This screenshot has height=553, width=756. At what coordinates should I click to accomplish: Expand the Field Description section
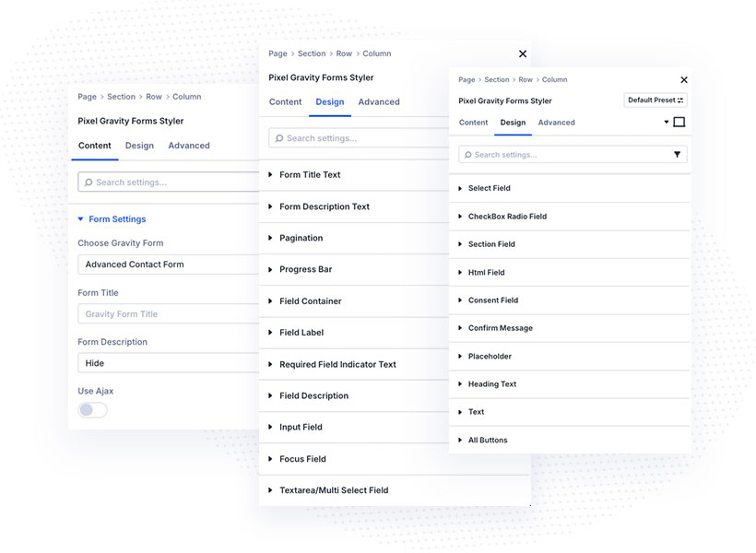[x=354, y=395]
